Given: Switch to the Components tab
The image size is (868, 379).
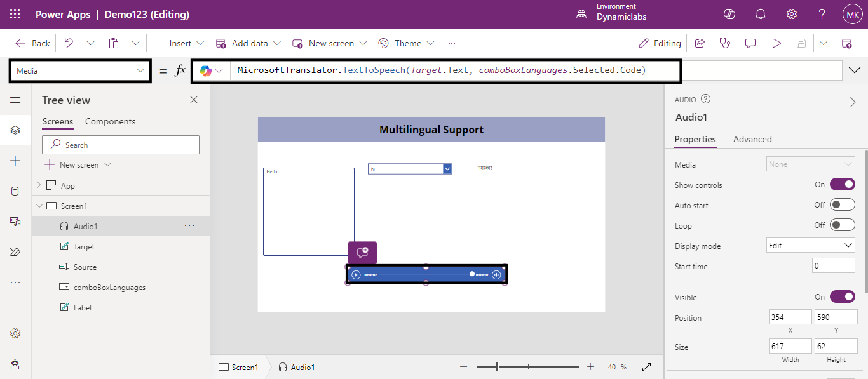Looking at the screenshot, I should point(110,121).
